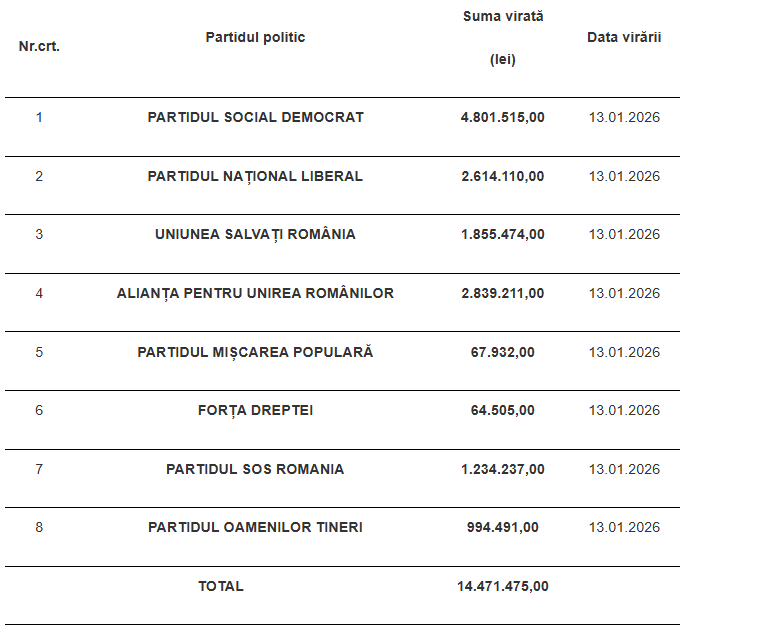
Task: Click the amount 4.801.515,00
Action: (x=503, y=117)
